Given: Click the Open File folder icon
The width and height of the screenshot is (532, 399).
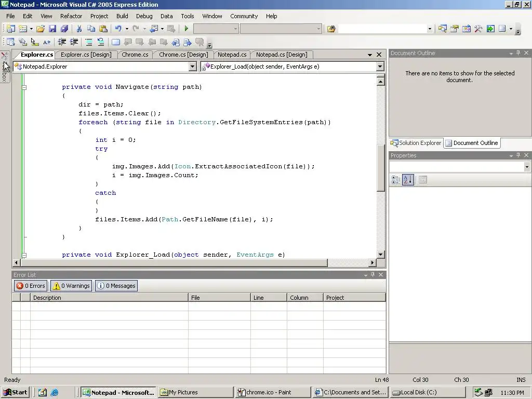Looking at the screenshot, I should (41, 29).
